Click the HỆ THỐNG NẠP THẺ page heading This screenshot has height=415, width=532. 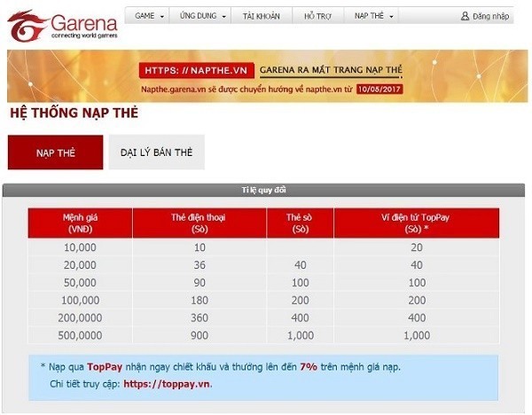74,114
